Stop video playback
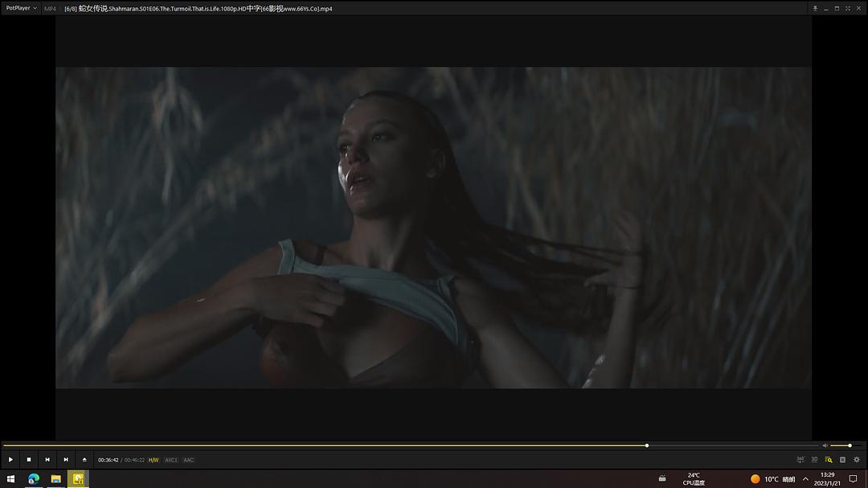Screen dimensions: 868x488 (29, 460)
